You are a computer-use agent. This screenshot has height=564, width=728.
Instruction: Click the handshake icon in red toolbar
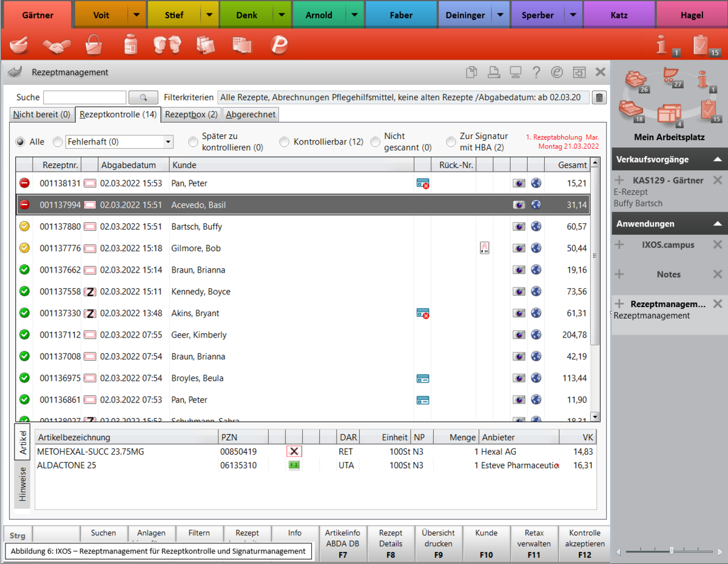tap(57, 46)
